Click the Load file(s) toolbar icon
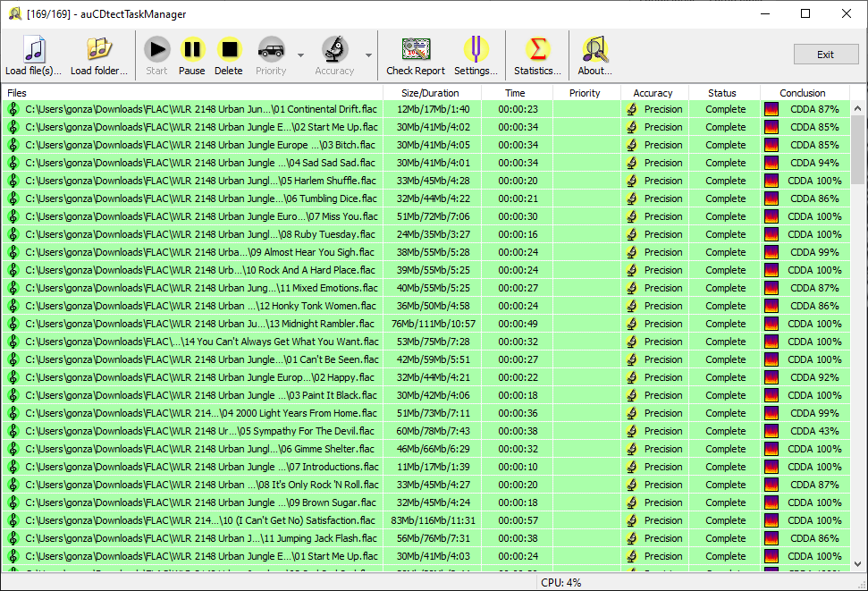Image resolution: width=868 pixels, height=591 pixels. [33, 49]
